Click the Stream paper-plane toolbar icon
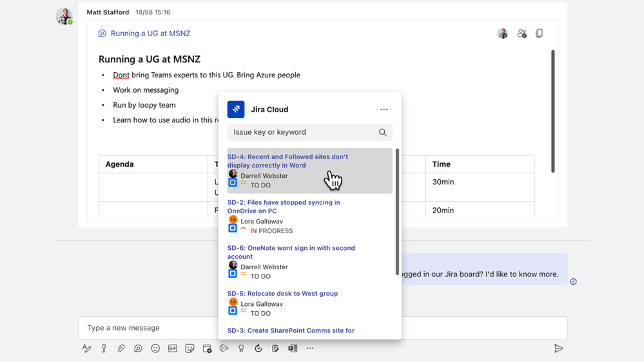The height and width of the screenshot is (362, 644). [224, 348]
